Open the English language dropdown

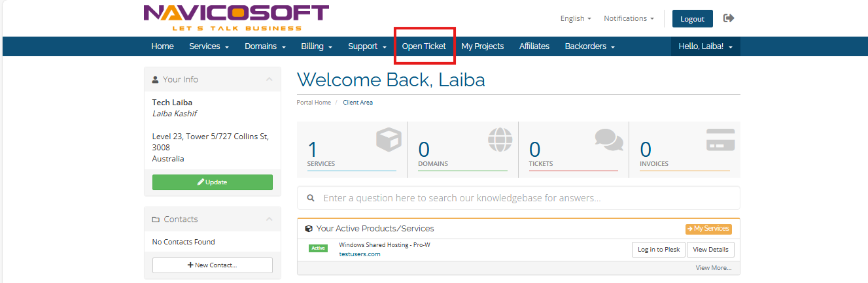pyautogui.click(x=576, y=18)
